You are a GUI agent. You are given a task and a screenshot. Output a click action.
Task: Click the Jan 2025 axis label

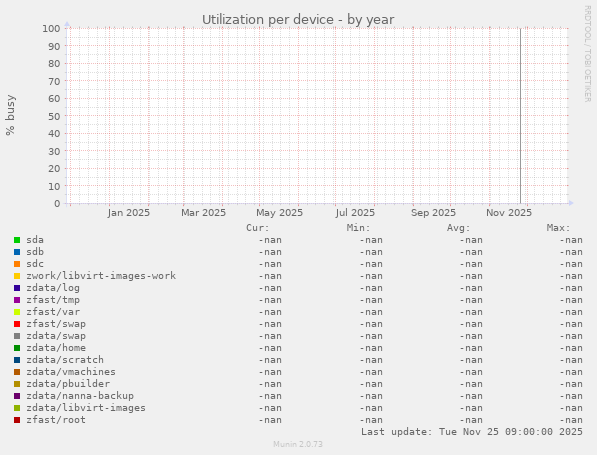coord(129,212)
